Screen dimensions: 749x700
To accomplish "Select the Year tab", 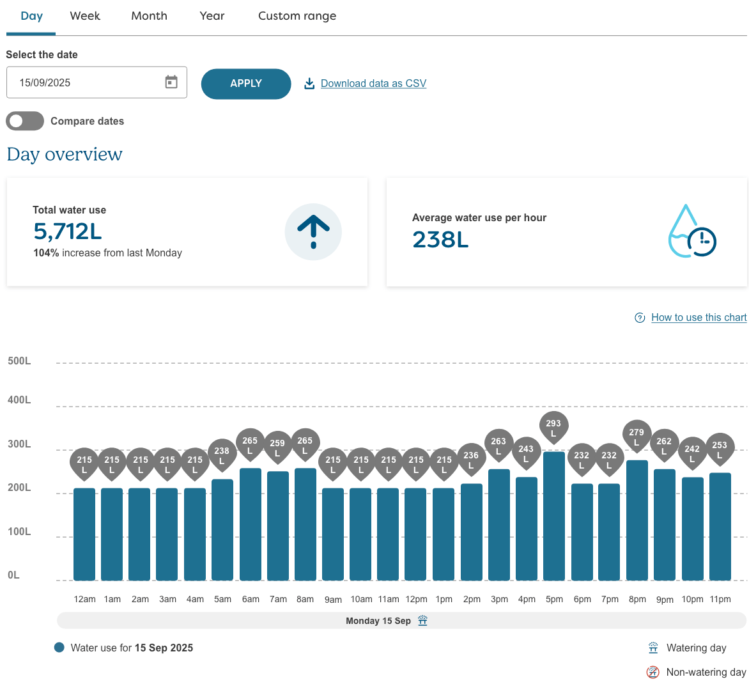I will [212, 16].
